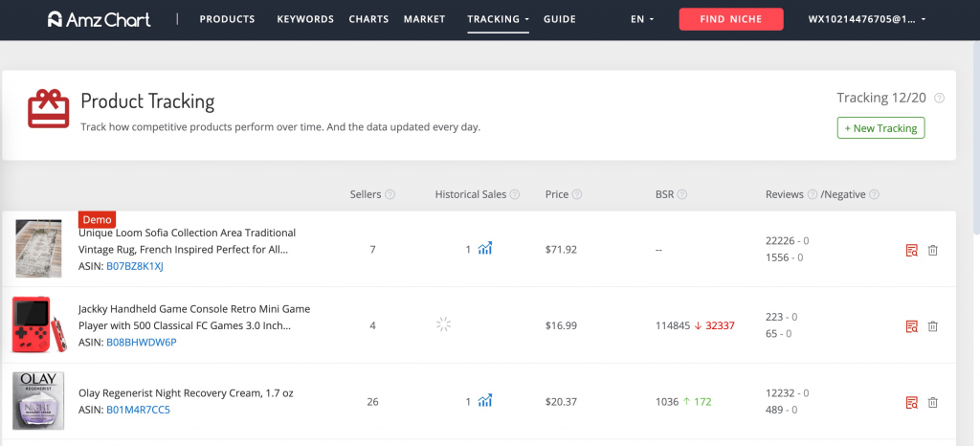The height and width of the screenshot is (446, 980).
Task: Click price $71.92
Action: click(561, 249)
